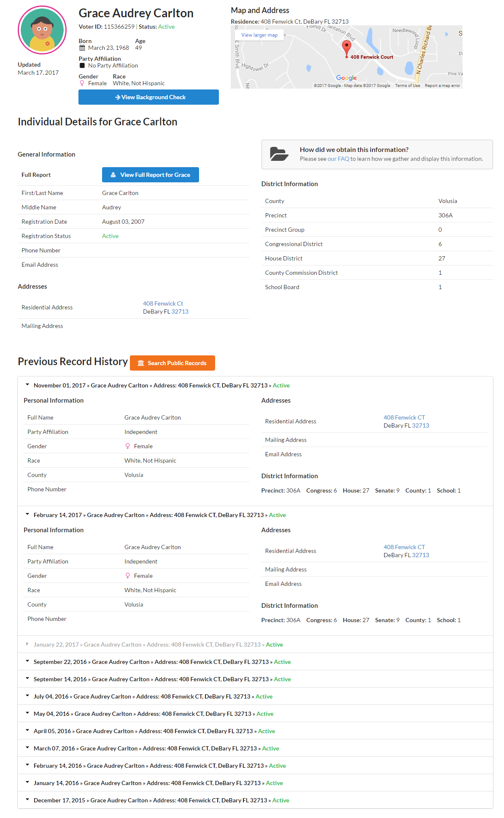Click the red map pin on Fenwick Court
The height and width of the screenshot is (818, 504).
click(347, 49)
